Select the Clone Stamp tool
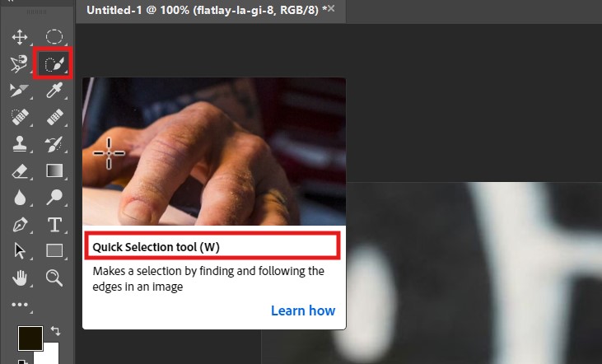This screenshot has height=364, width=602. pos(20,143)
